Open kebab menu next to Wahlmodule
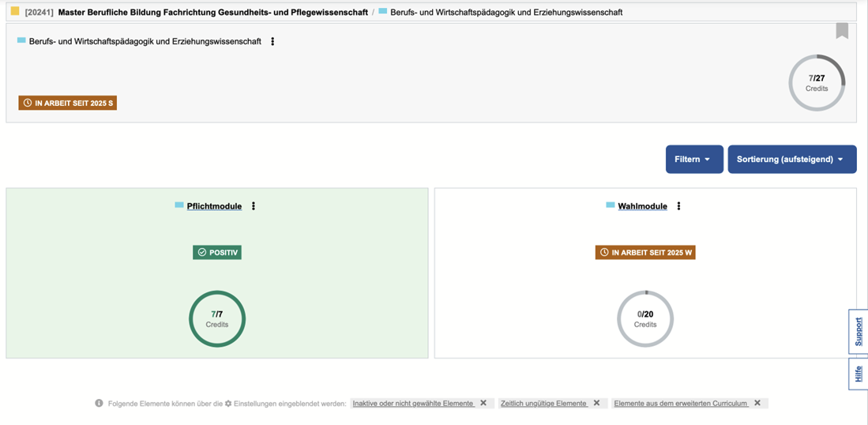 pos(678,206)
